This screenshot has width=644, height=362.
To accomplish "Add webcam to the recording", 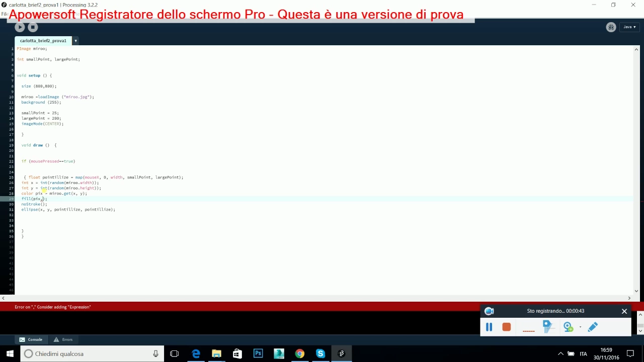I will (x=568, y=327).
